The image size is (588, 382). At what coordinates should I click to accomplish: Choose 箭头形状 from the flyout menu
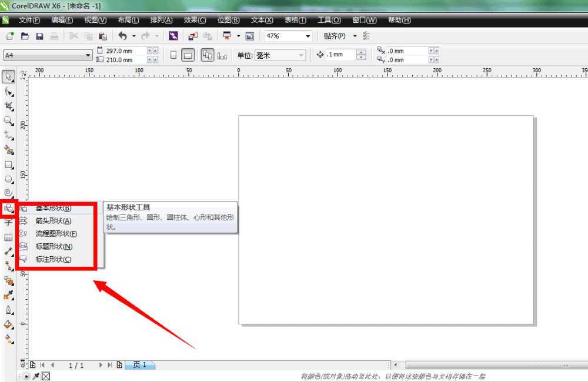[54, 221]
